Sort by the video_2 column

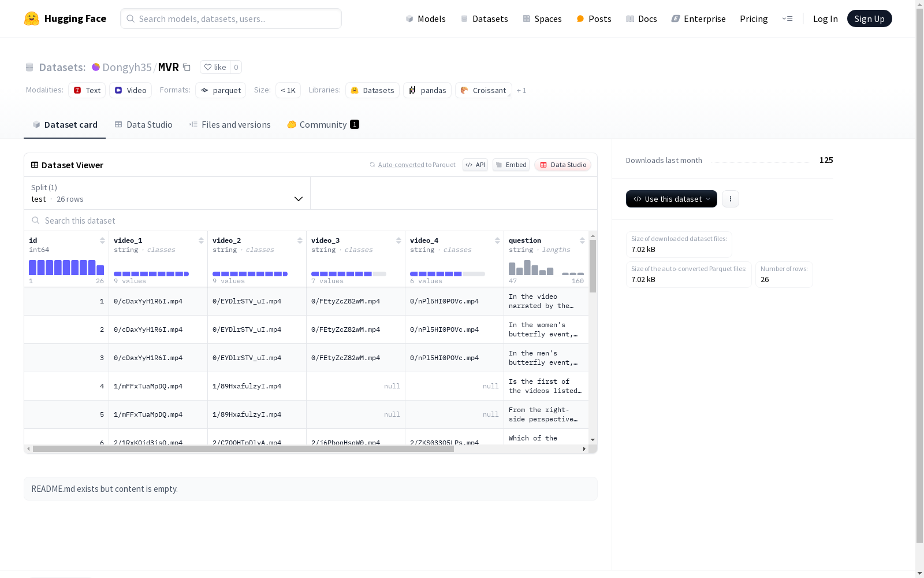pyautogui.click(x=300, y=240)
